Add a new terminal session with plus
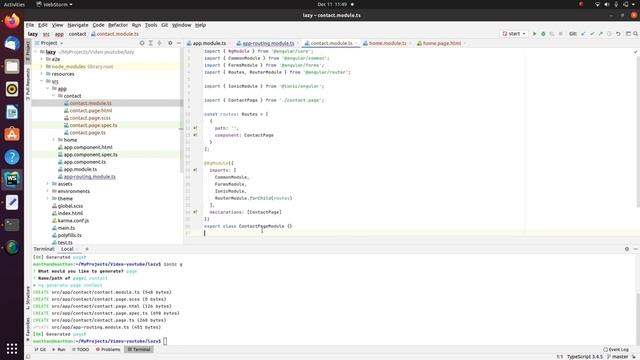Screen dimensions: 640x360 pos(87,249)
